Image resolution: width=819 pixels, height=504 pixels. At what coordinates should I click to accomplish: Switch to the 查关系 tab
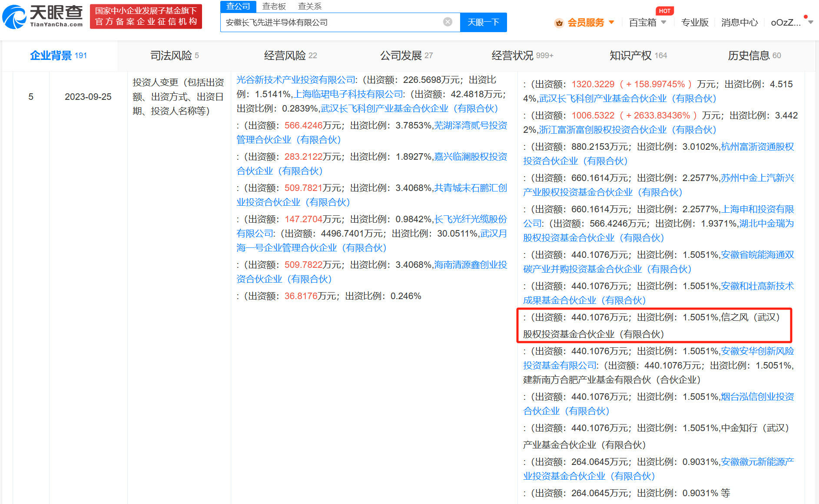(x=309, y=6)
